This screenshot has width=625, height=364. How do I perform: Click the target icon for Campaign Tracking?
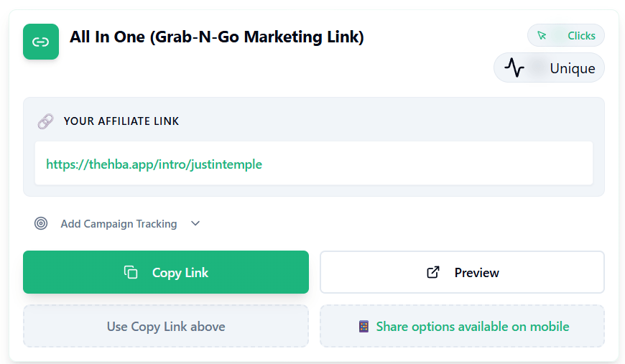41,223
